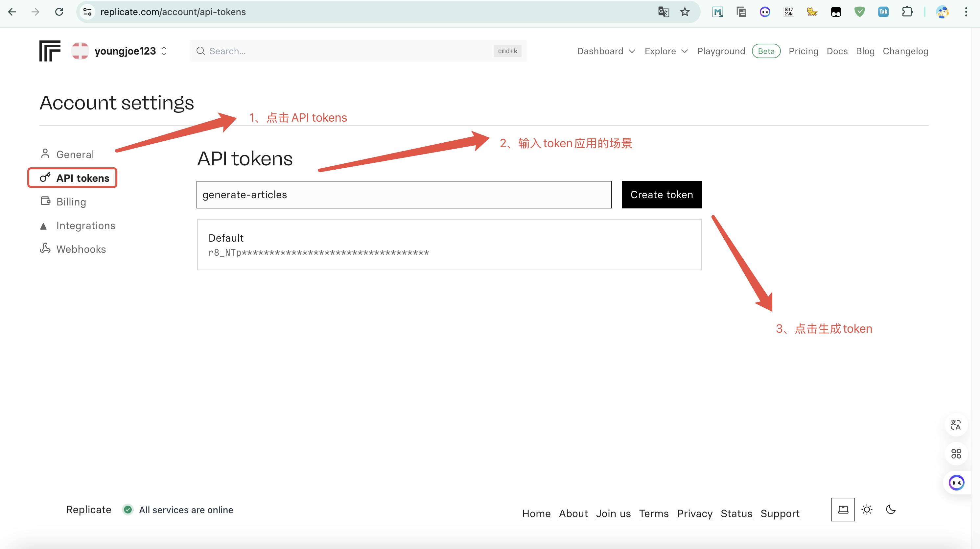Go to Webhooks settings section
The image size is (980, 549).
(81, 249)
